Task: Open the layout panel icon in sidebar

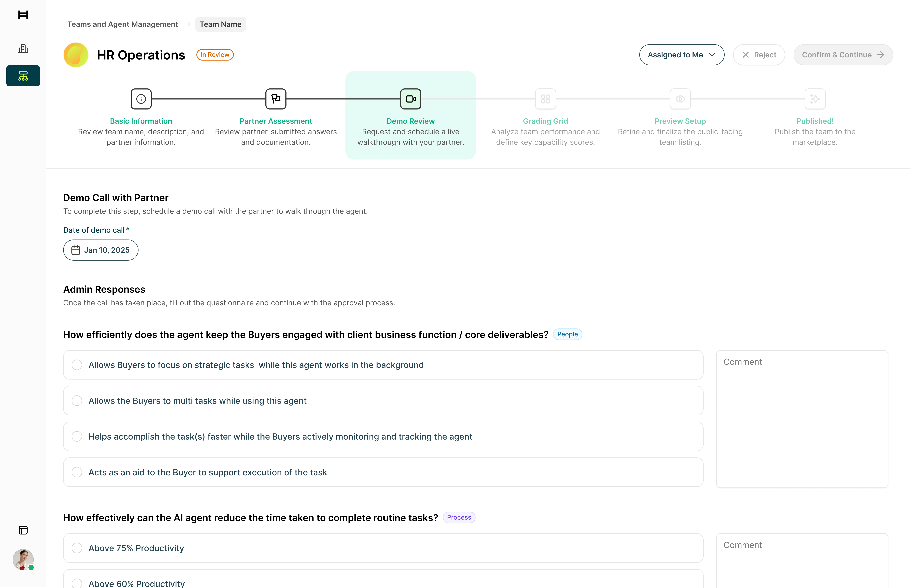Action: [x=23, y=530]
